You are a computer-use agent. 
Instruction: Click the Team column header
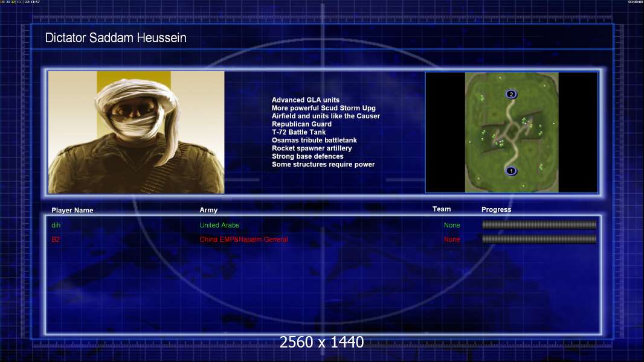(442, 209)
